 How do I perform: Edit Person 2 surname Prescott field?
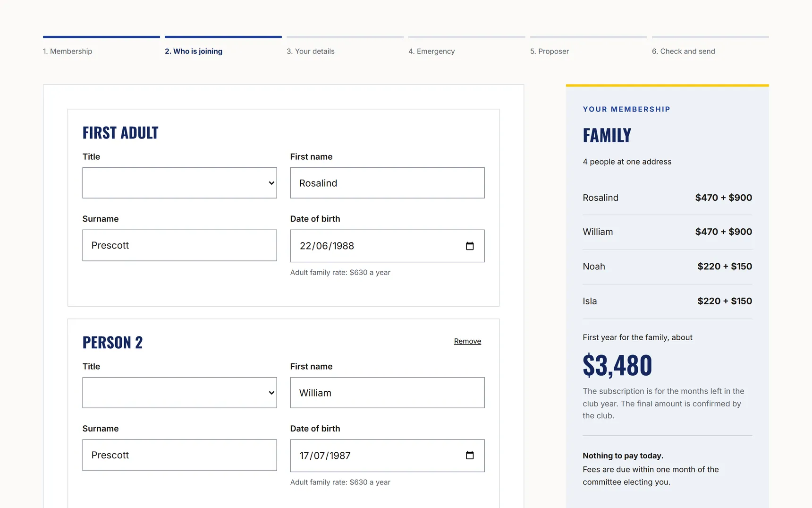(x=179, y=455)
